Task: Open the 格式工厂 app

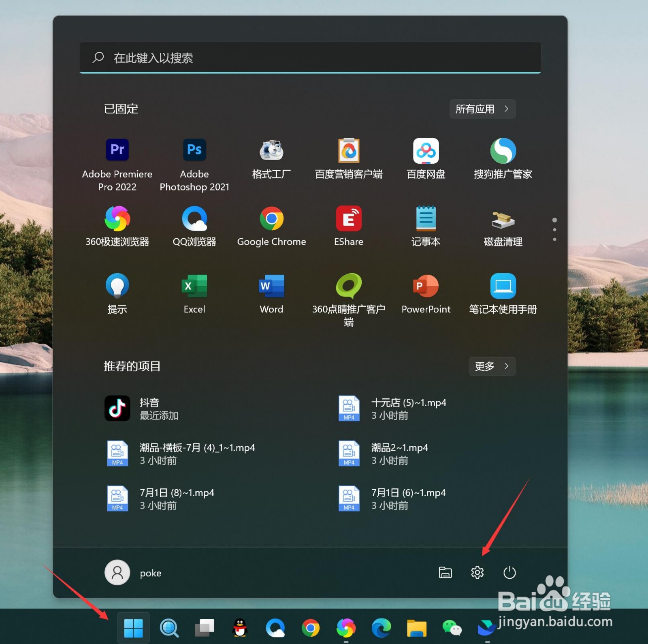Action: click(x=271, y=159)
